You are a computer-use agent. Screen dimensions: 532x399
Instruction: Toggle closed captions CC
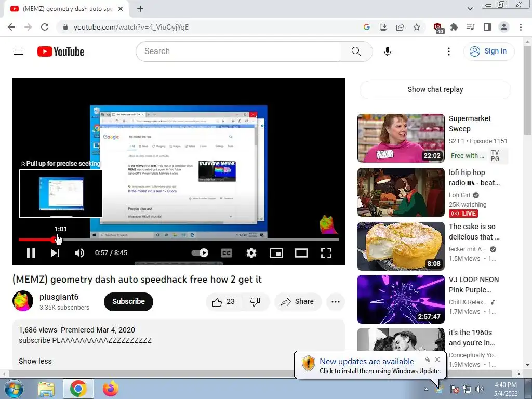coord(227,253)
